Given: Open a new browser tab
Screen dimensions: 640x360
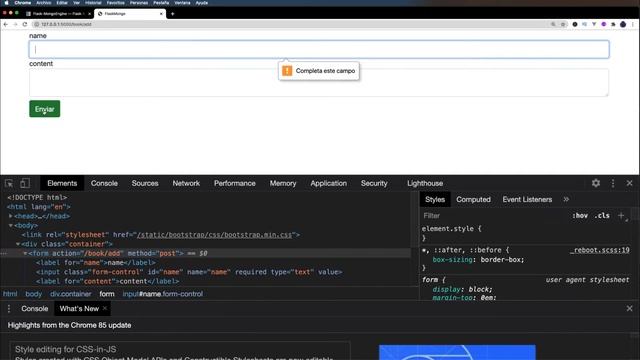Looking at the screenshot, I should pyautogui.click(x=173, y=14).
